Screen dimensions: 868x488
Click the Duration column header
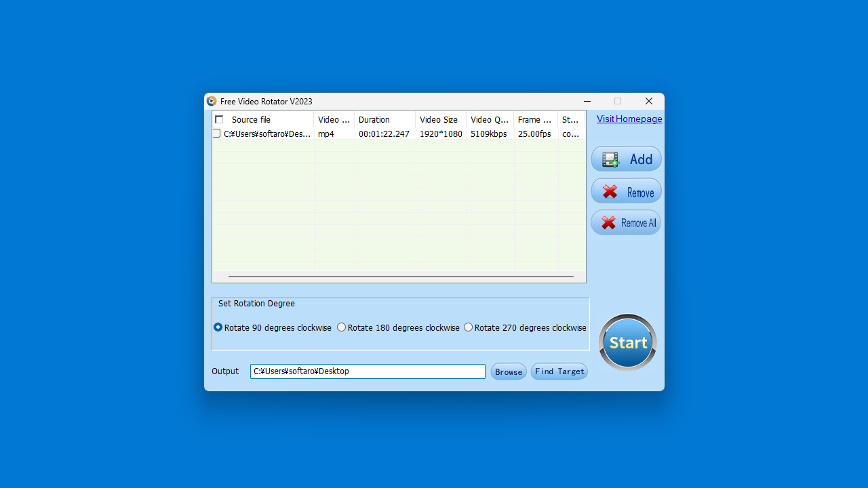[x=385, y=119]
